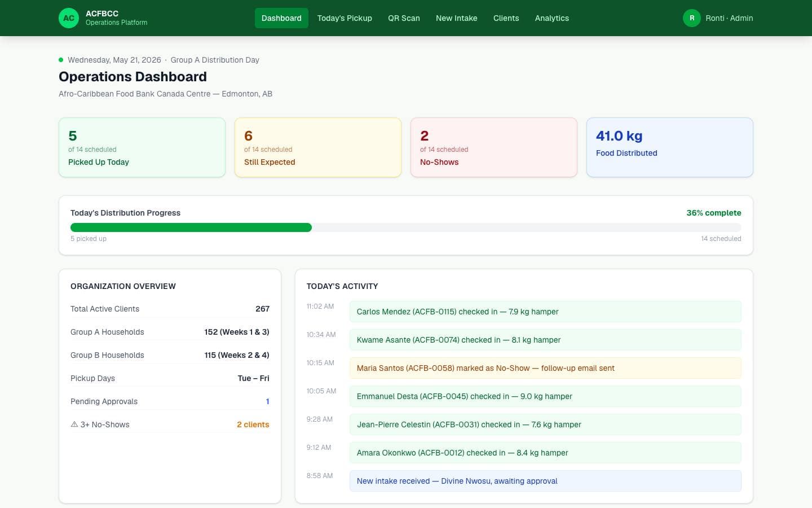Open the 2 clients no-show link
The image size is (812, 508).
tap(253, 424)
